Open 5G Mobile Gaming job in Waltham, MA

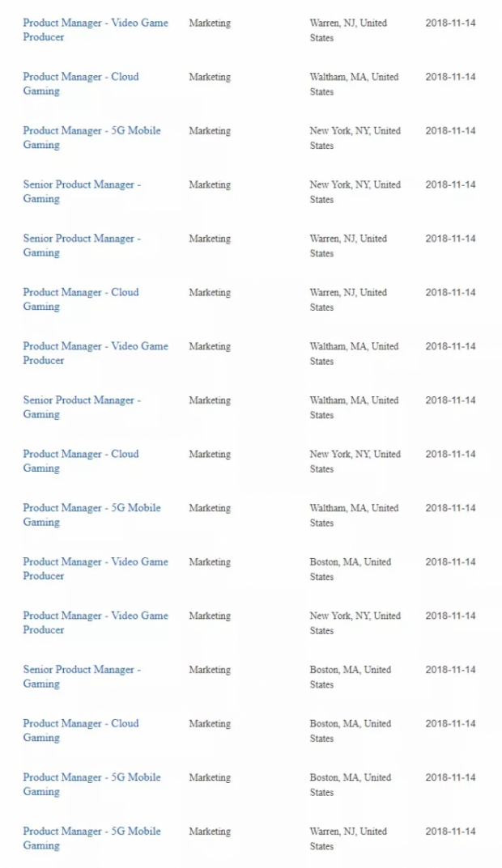[x=92, y=514]
